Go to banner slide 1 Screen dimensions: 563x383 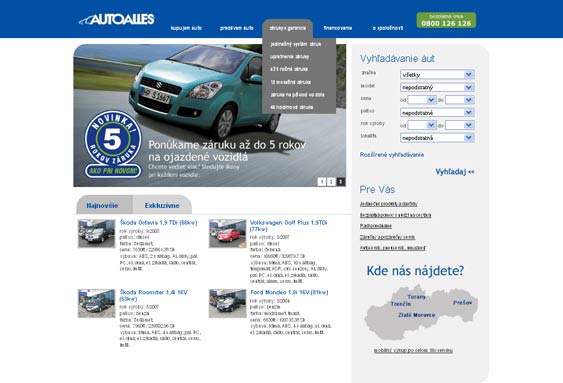coord(322,182)
